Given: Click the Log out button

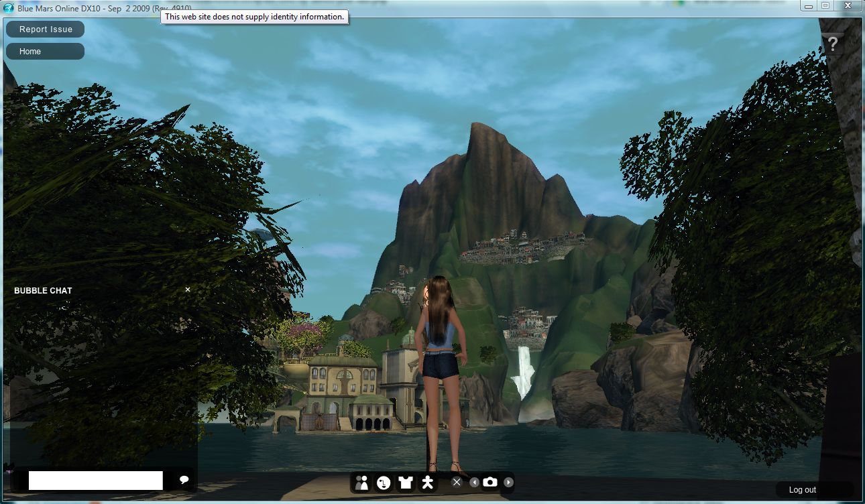Looking at the screenshot, I should point(802,490).
